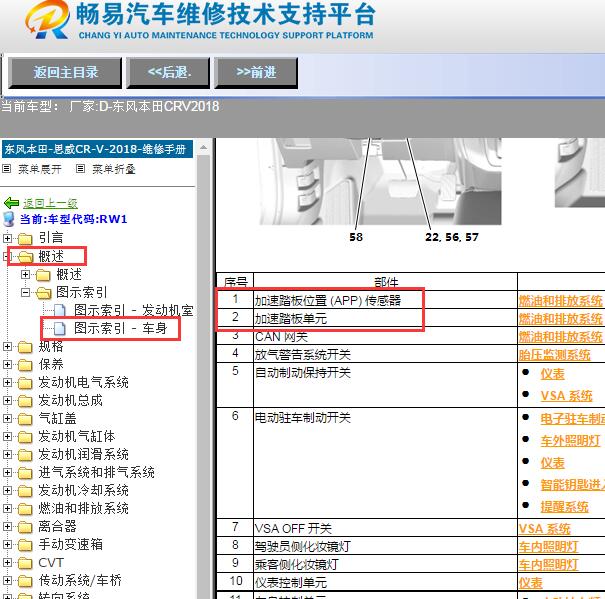Expand the 保养 tree node
Image resolution: width=605 pixels, height=599 pixels.
click(x=7, y=364)
